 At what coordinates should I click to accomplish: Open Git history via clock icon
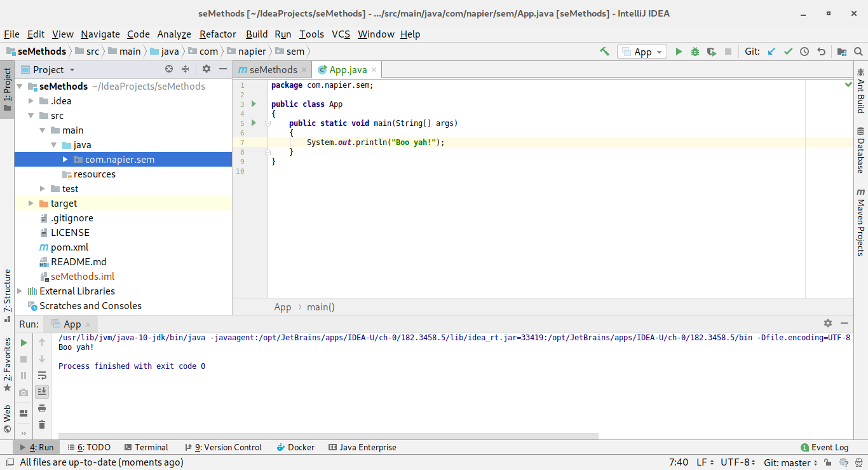pyautogui.click(x=804, y=52)
